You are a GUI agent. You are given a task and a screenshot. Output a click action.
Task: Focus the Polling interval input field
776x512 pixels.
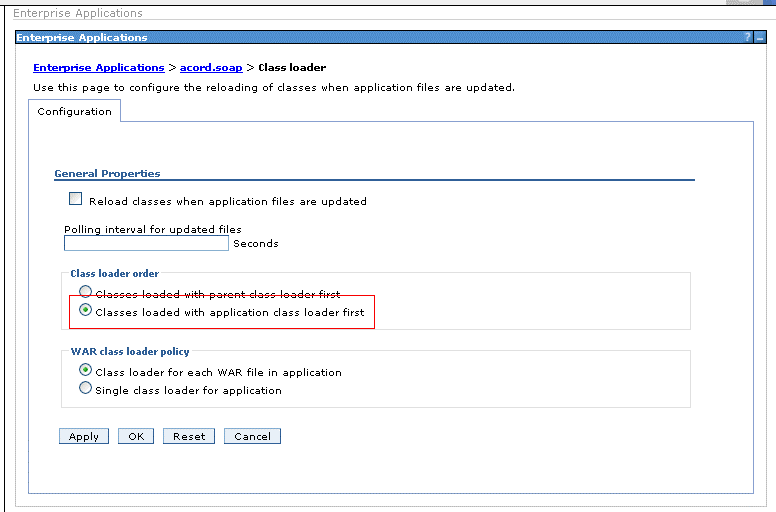click(x=146, y=243)
